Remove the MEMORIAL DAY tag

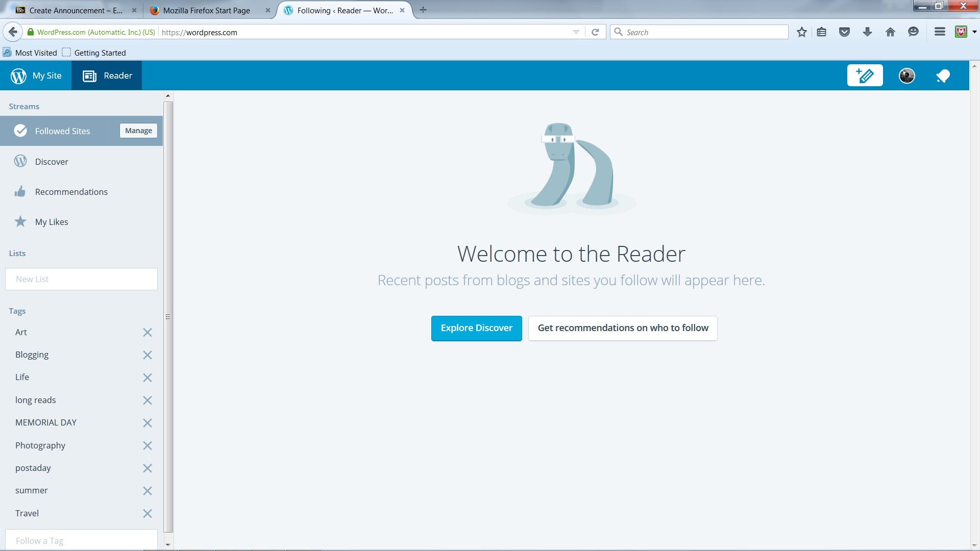click(148, 423)
